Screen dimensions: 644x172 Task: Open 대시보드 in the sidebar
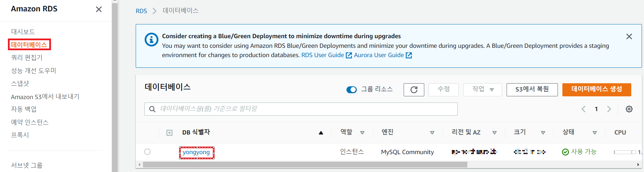click(x=23, y=32)
